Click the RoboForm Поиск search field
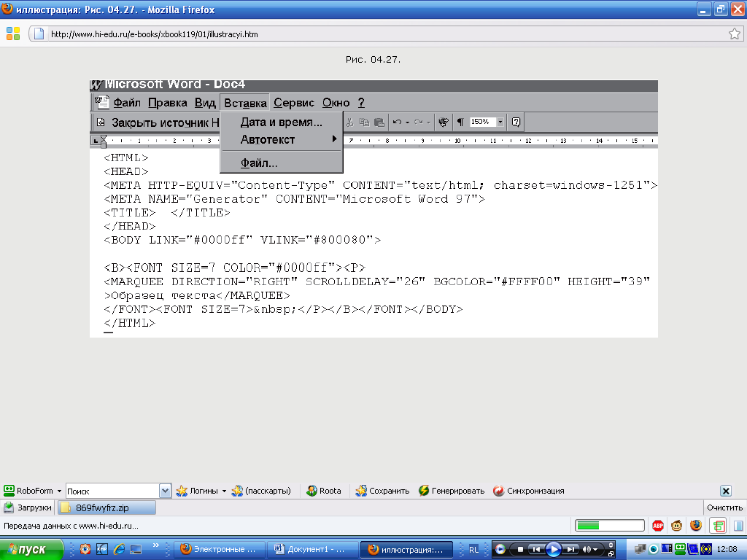The height and width of the screenshot is (560, 747). (112, 491)
